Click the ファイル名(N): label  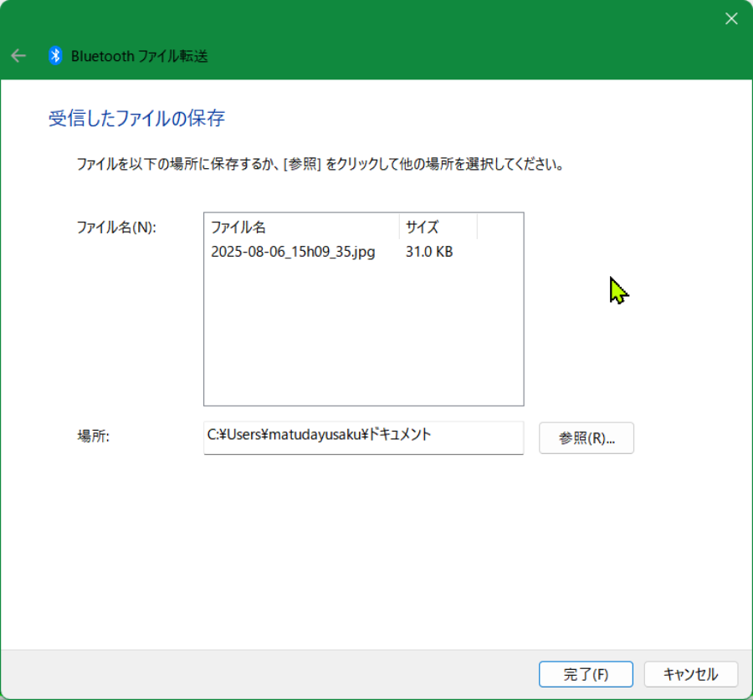click(116, 227)
